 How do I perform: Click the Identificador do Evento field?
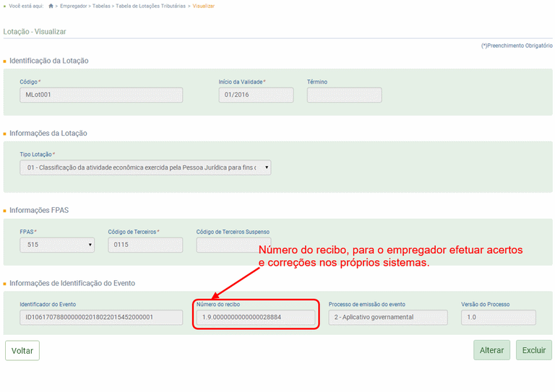click(x=100, y=318)
